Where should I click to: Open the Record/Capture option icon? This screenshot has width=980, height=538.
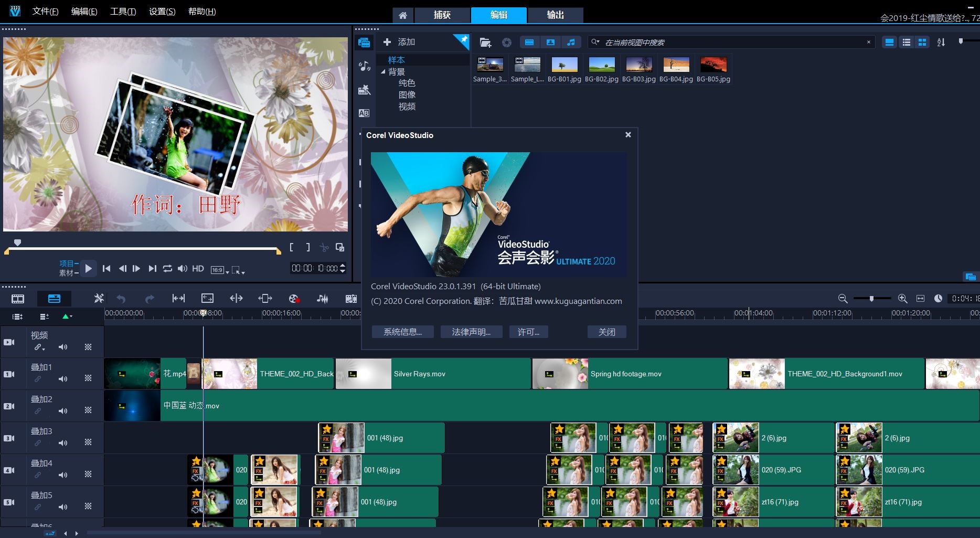(x=294, y=299)
